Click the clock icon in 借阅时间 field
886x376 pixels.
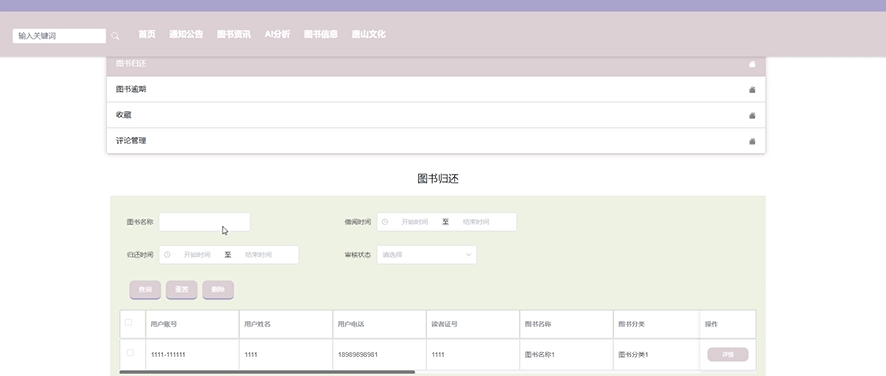point(385,222)
